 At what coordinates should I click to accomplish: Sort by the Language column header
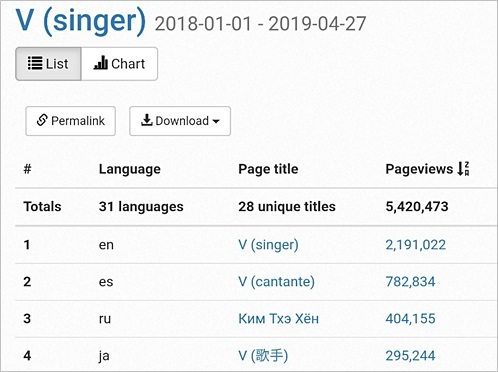130,169
